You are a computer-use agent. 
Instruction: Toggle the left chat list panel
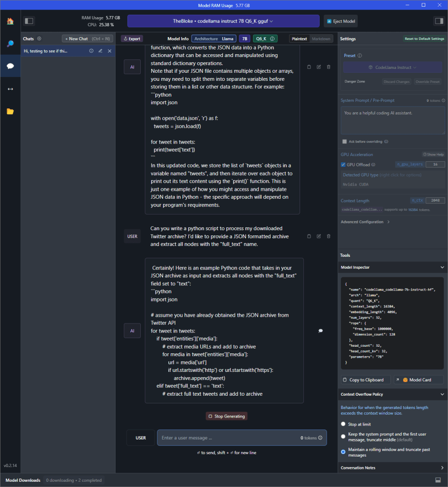pyautogui.click(x=29, y=21)
